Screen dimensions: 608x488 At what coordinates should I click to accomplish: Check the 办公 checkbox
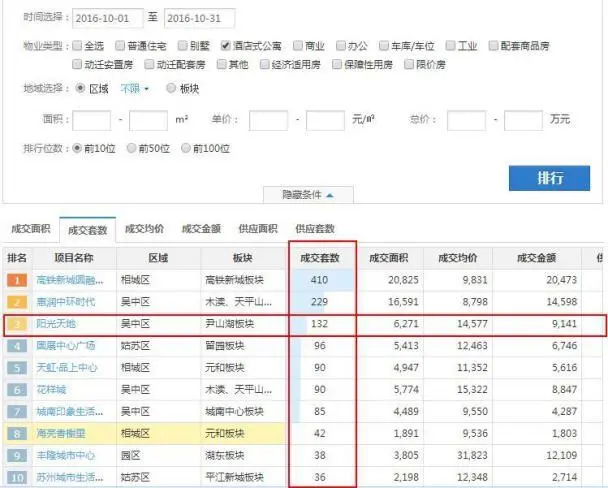(340, 46)
